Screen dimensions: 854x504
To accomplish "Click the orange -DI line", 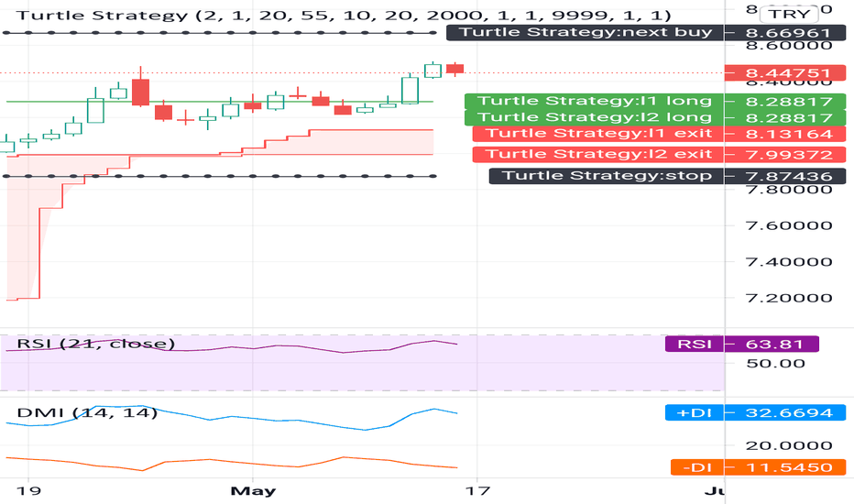I will point(232,463).
